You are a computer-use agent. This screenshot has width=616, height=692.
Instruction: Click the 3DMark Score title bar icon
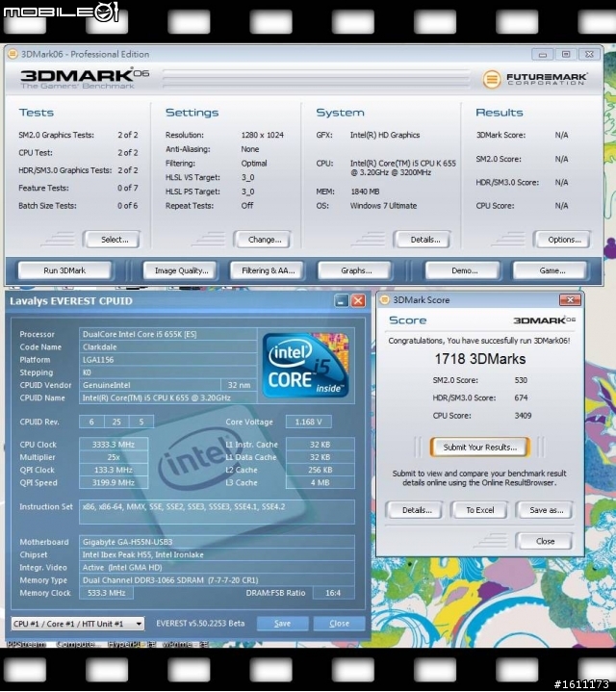pos(385,299)
